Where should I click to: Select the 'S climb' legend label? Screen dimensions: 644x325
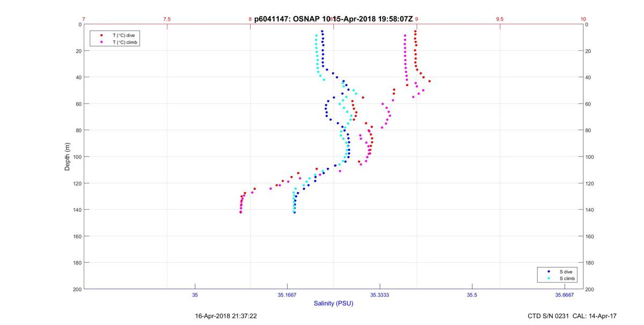pyautogui.click(x=567, y=278)
